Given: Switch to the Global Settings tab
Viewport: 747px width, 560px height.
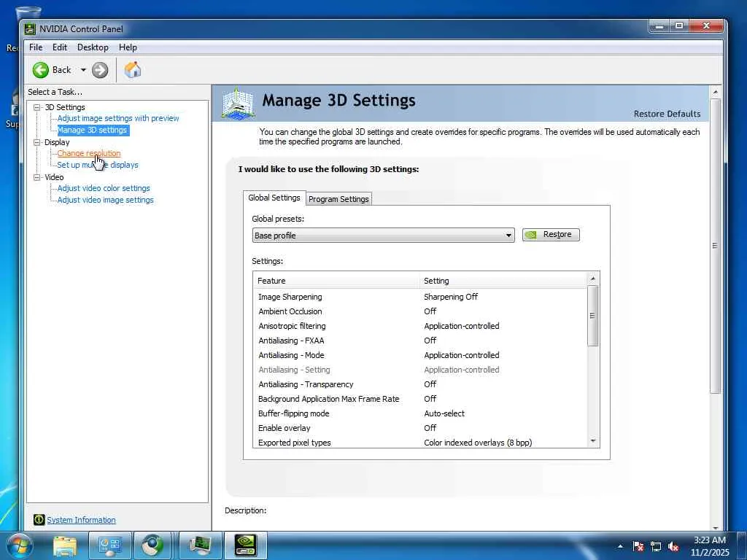Looking at the screenshot, I should (274, 198).
